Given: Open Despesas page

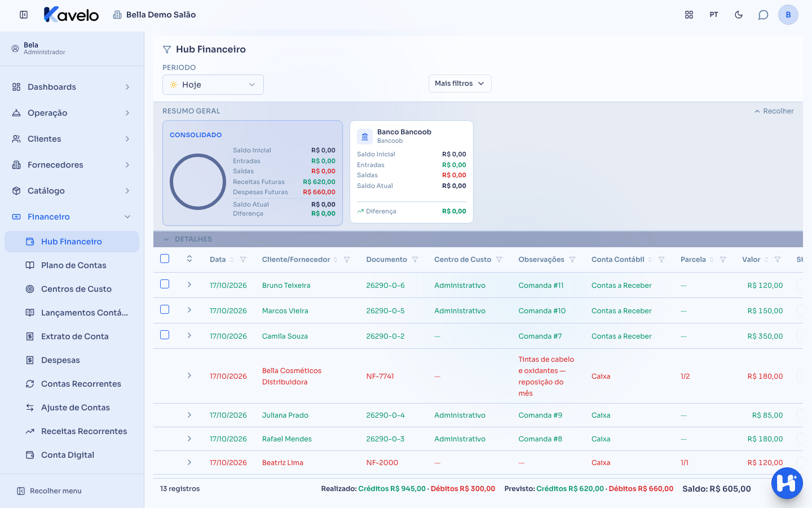Looking at the screenshot, I should [x=72, y=360].
